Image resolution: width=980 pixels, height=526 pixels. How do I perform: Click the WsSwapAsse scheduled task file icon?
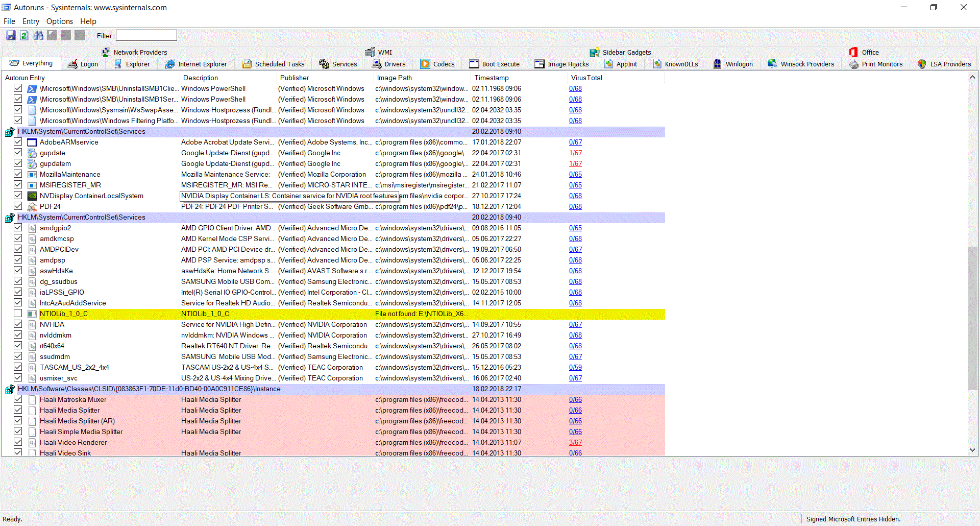32,110
